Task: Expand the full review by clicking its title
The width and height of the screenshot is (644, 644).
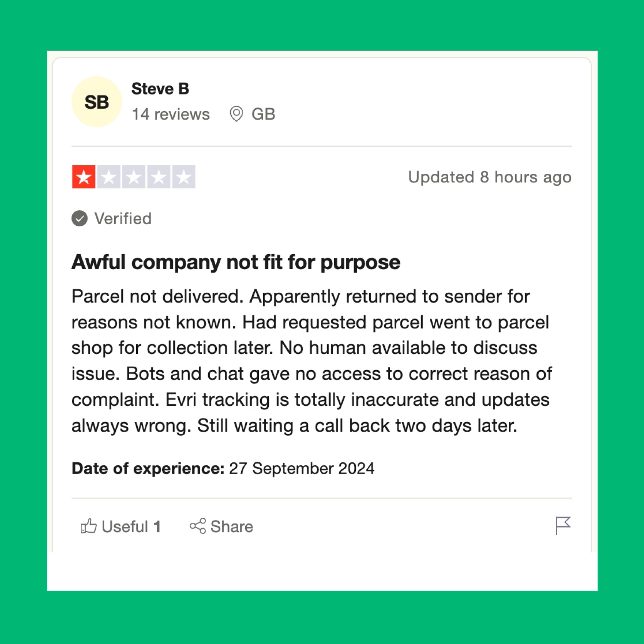Action: pyautogui.click(x=236, y=261)
